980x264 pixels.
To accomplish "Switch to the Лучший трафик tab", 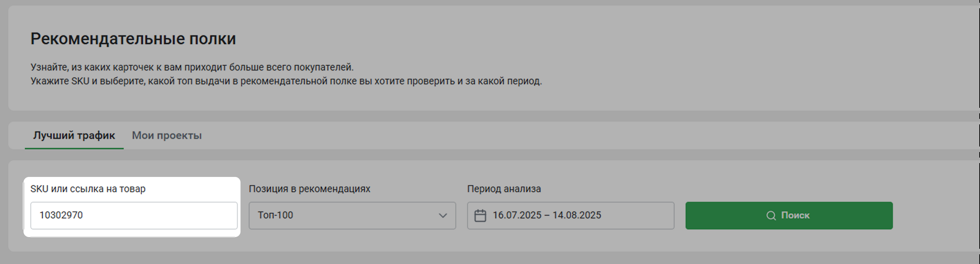I will click(x=74, y=135).
